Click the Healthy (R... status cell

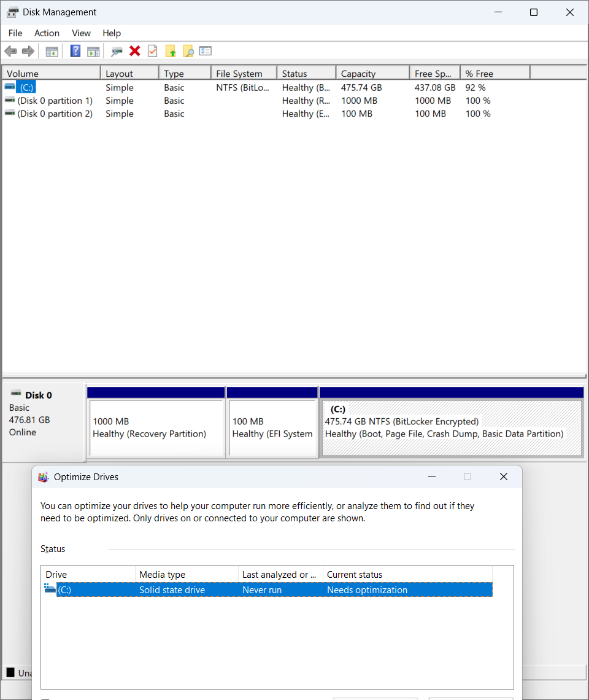click(x=306, y=101)
